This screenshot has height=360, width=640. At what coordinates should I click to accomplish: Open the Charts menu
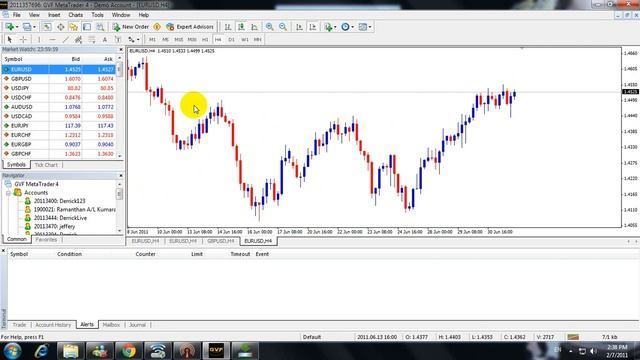pos(76,15)
